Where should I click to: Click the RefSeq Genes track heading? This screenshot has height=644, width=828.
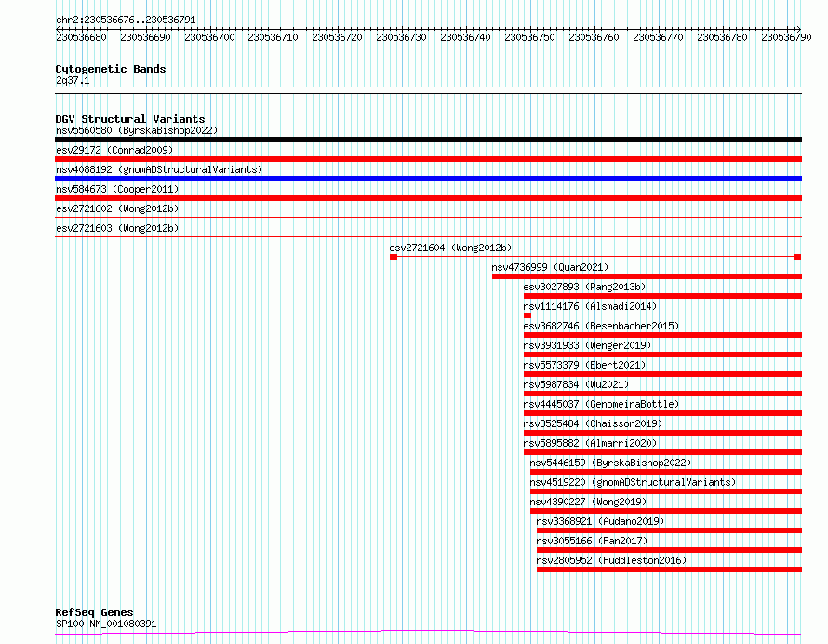pos(94,612)
